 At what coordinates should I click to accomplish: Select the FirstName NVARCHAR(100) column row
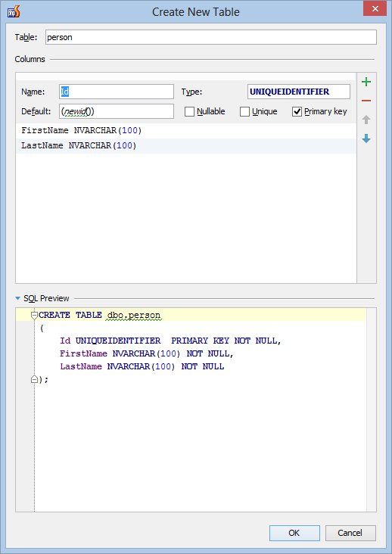[x=185, y=131]
